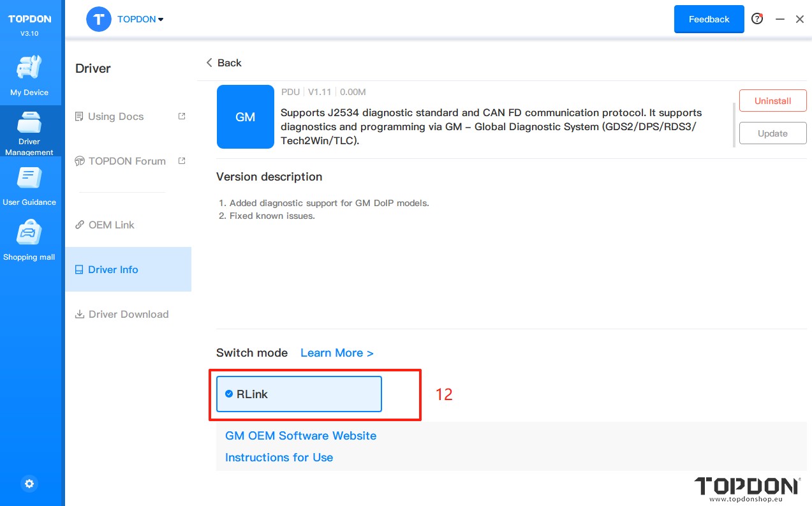Open the external link icon beside Using Docs
Image resolution: width=812 pixels, height=506 pixels.
tap(182, 116)
